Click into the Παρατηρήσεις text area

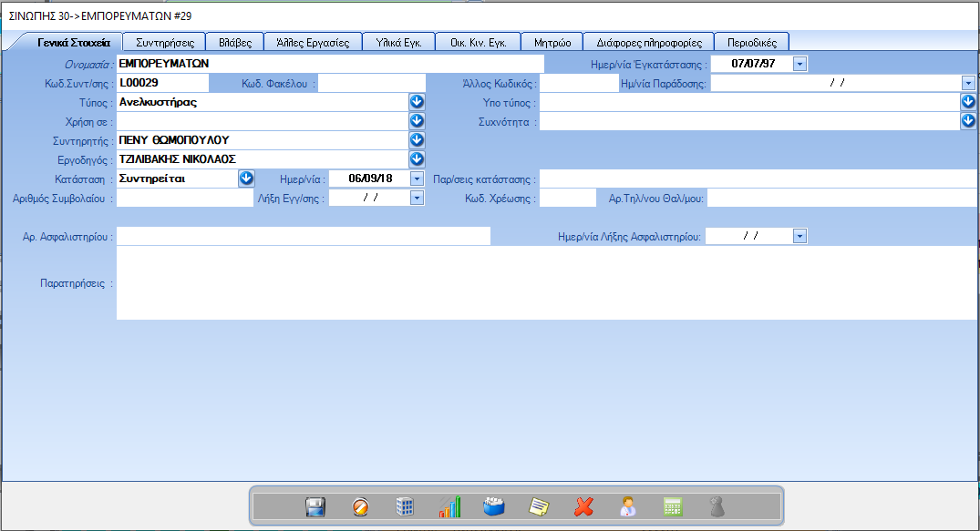(547, 283)
